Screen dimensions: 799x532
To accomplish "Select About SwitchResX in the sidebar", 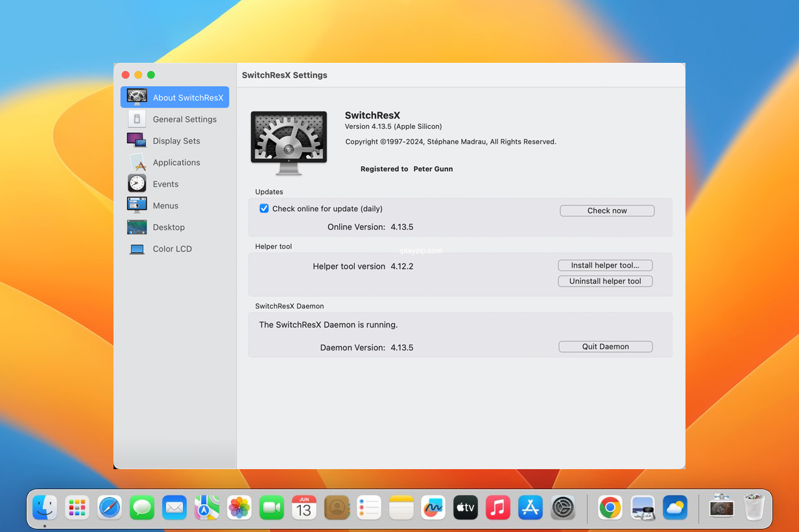I will click(x=174, y=97).
